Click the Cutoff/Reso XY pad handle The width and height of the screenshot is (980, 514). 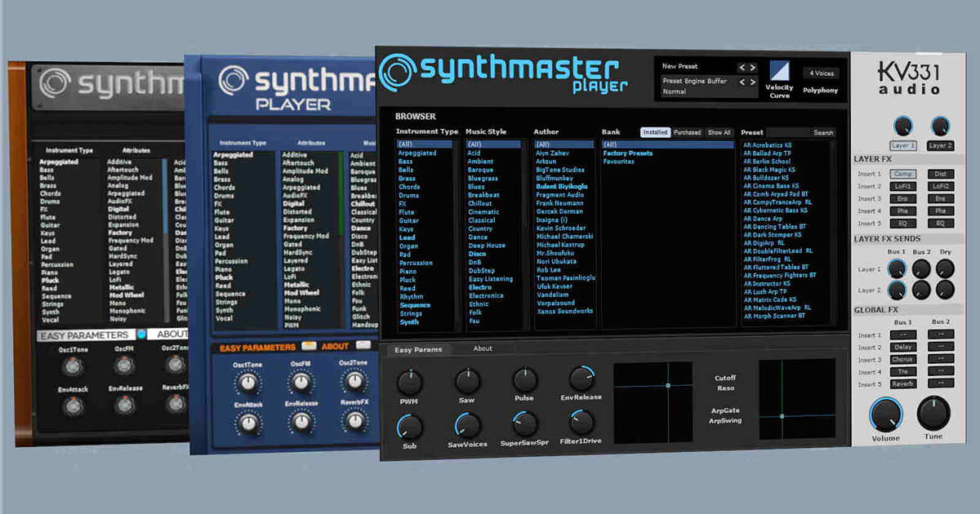coord(668,385)
